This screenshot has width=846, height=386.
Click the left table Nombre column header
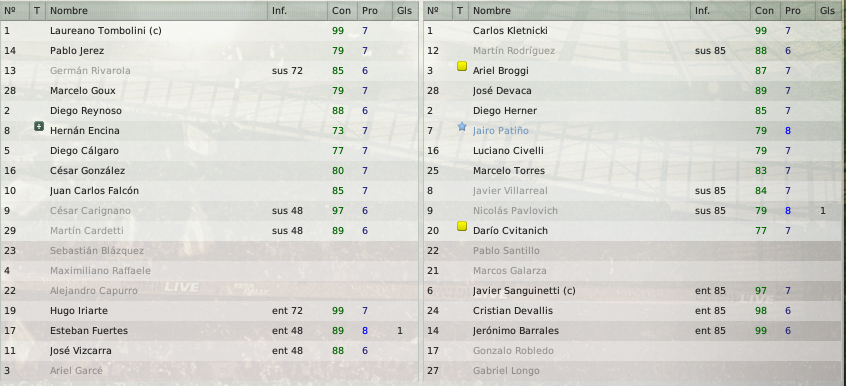click(x=156, y=11)
